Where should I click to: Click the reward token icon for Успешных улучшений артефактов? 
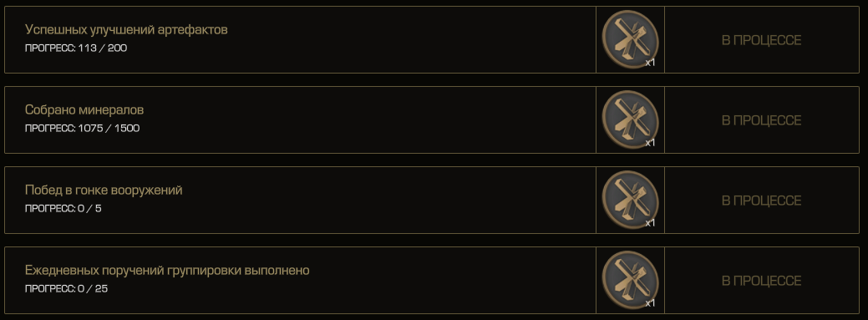pyautogui.click(x=630, y=38)
